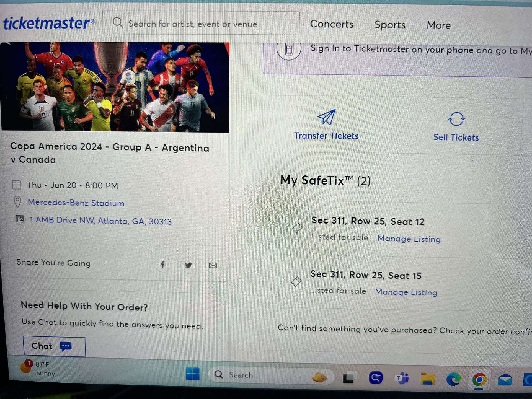The height and width of the screenshot is (399, 532).
Task: Click the Sell Tickets circular arrows icon
Action: [x=456, y=119]
